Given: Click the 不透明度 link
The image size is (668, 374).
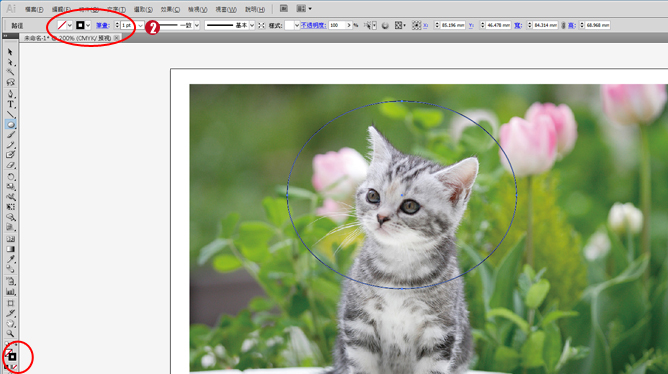Looking at the screenshot, I should click(x=313, y=26).
